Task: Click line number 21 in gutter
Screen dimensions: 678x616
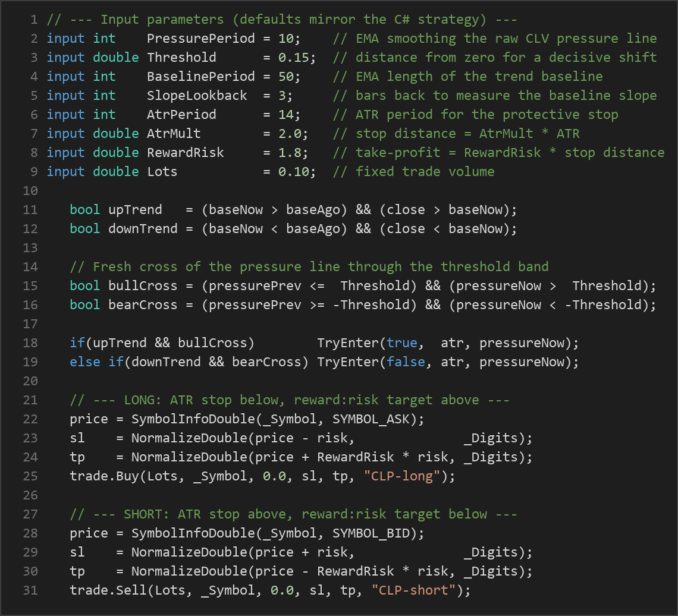Action: 30,400
